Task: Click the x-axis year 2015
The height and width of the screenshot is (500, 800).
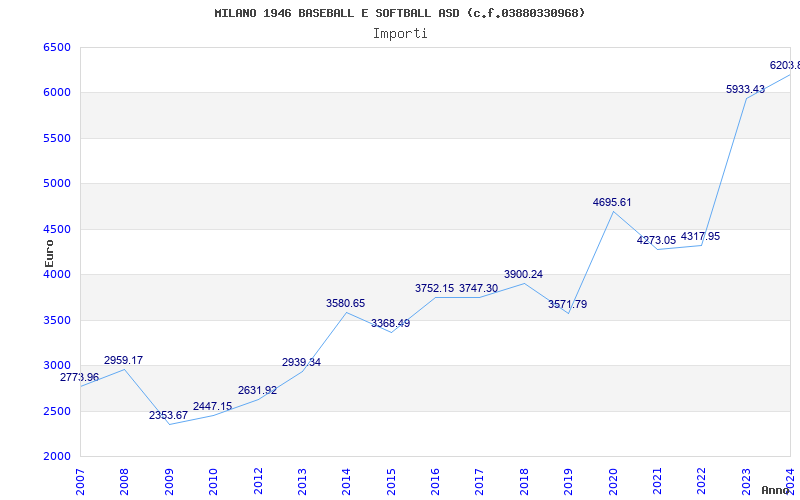Action: coord(391,481)
